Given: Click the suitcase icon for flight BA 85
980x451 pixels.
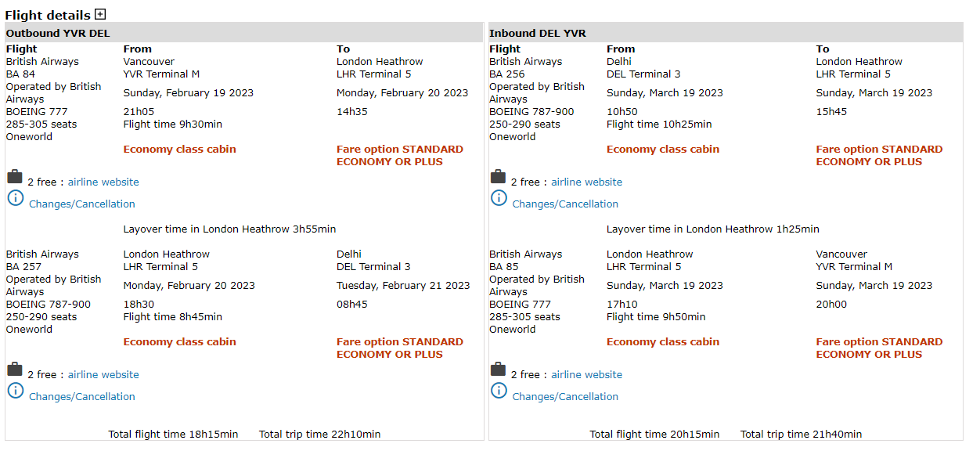Looking at the screenshot, I should (498, 370).
